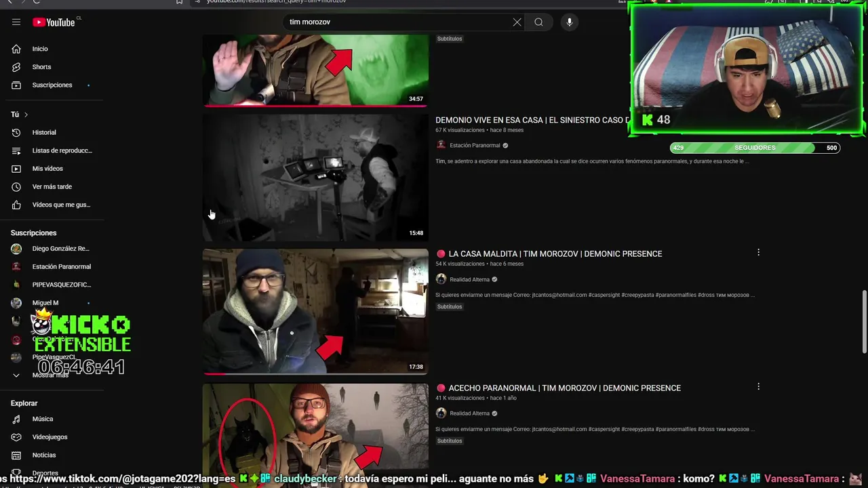868x488 pixels.
Task: Play the 17:38 La Casa Maldita thumbnail
Action: [315, 312]
